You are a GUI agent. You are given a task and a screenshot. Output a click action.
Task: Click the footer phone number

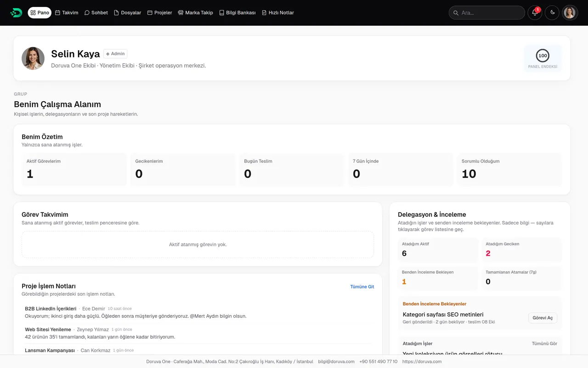(379, 362)
